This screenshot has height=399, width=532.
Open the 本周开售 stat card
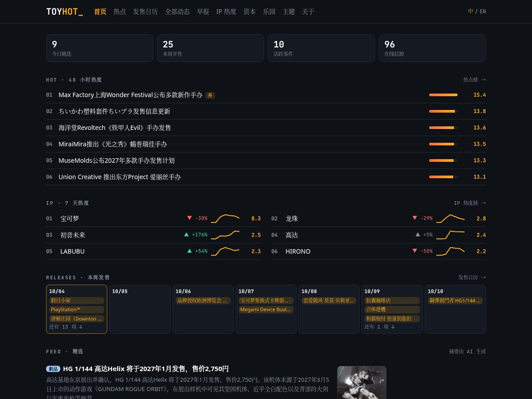[x=211, y=48]
